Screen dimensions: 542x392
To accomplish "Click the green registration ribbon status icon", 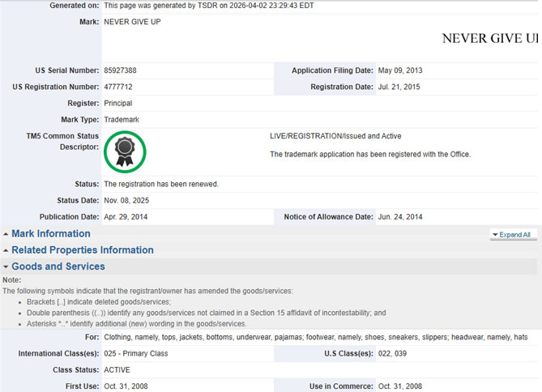I will [124, 151].
